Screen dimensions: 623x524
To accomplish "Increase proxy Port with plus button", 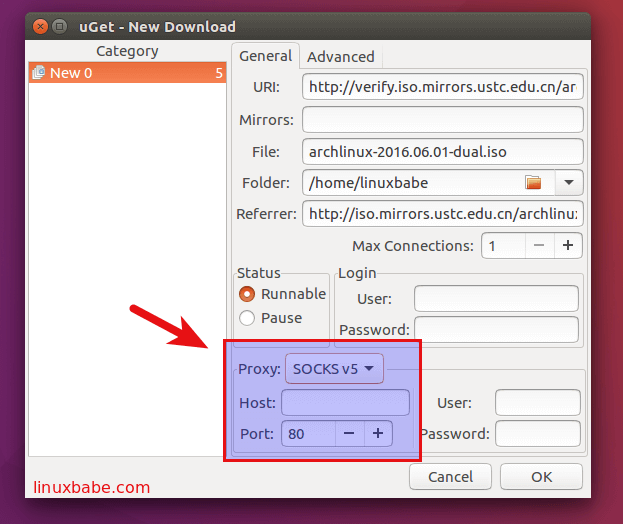I will point(377,433).
